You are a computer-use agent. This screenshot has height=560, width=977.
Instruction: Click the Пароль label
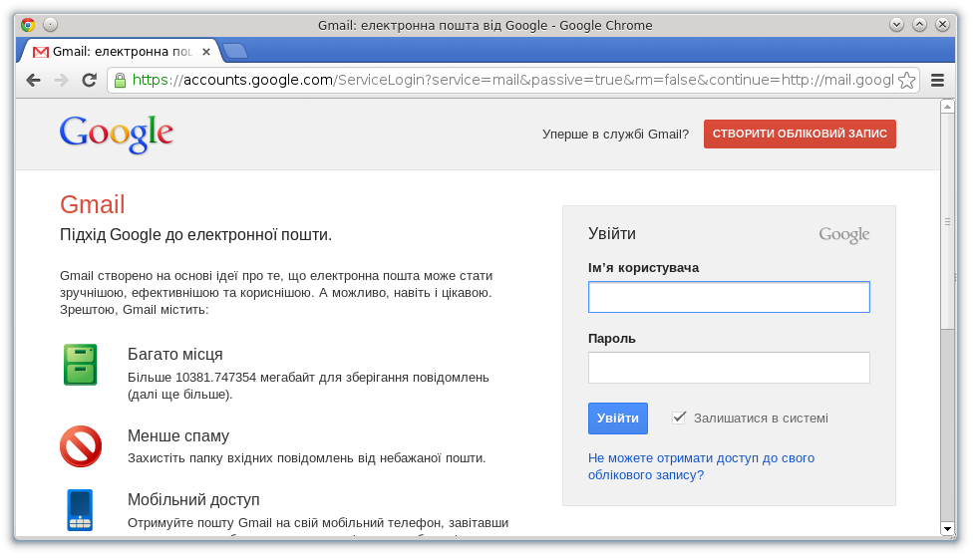(612, 338)
